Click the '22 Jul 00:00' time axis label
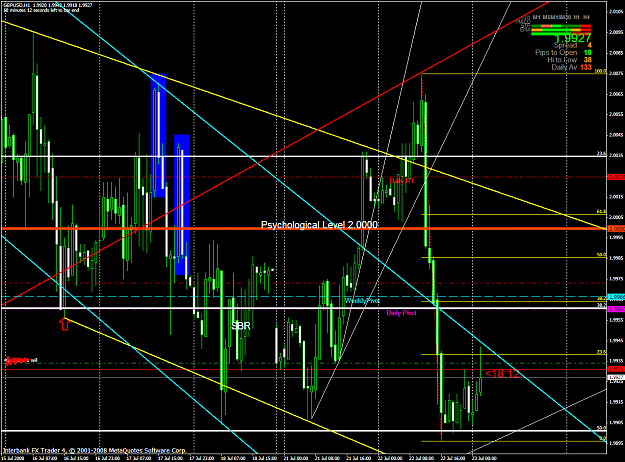The image size is (625, 462). click(390, 458)
